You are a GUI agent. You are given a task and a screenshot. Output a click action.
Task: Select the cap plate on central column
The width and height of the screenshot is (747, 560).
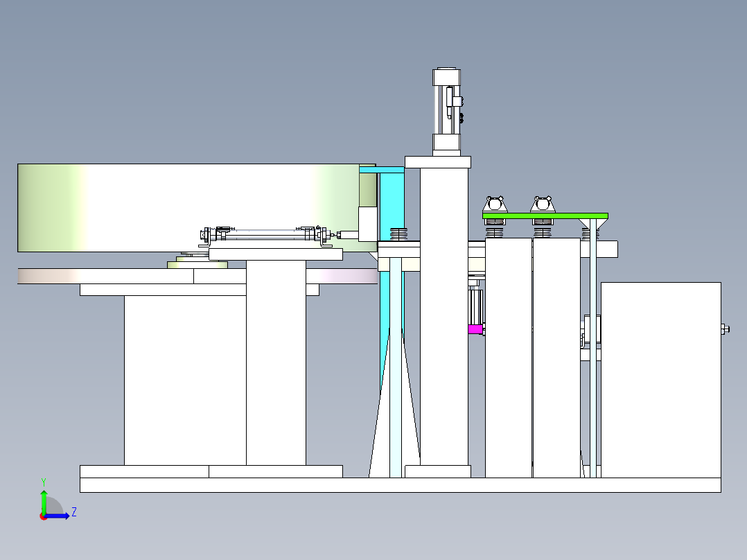click(438, 162)
